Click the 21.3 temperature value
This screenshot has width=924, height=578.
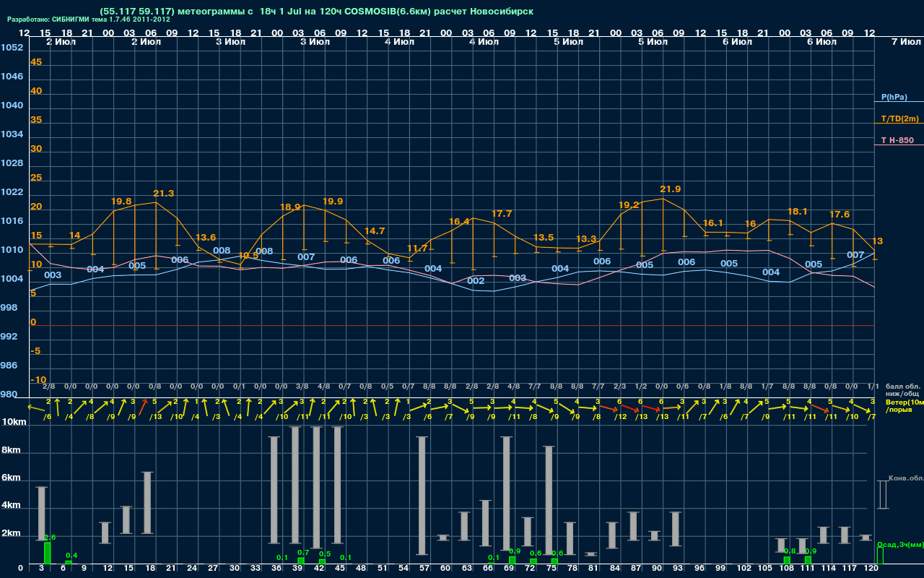[x=163, y=194]
